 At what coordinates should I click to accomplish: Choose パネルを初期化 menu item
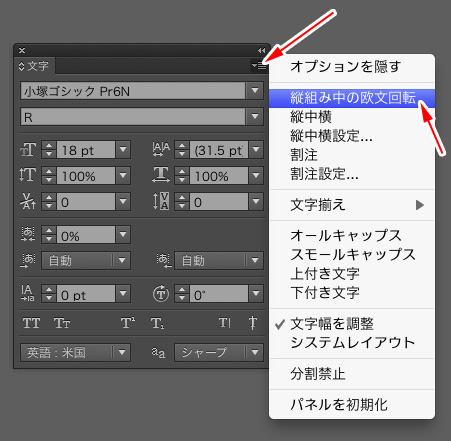[352, 405]
